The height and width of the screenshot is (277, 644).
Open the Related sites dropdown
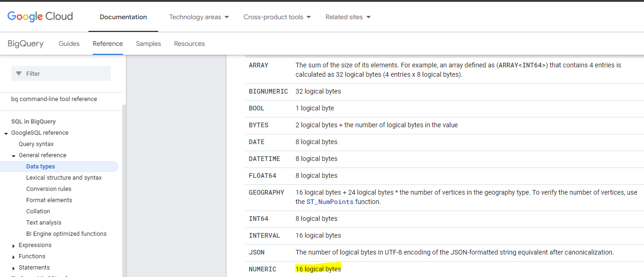point(348,17)
